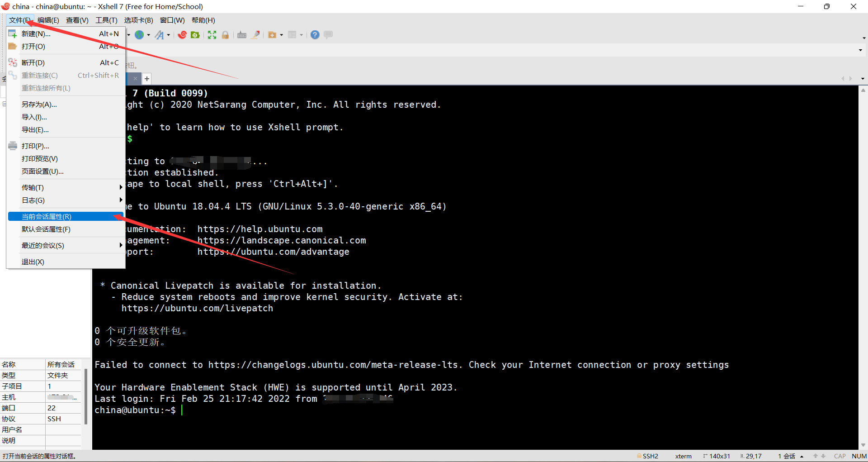Open tab list dropdown arrow
The height and width of the screenshot is (462, 868).
(x=863, y=79)
